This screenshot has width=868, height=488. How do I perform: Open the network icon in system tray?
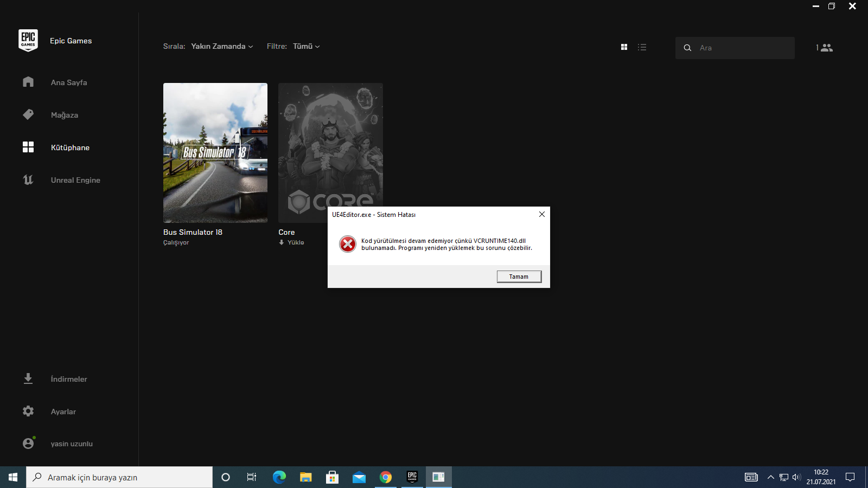[783, 477]
